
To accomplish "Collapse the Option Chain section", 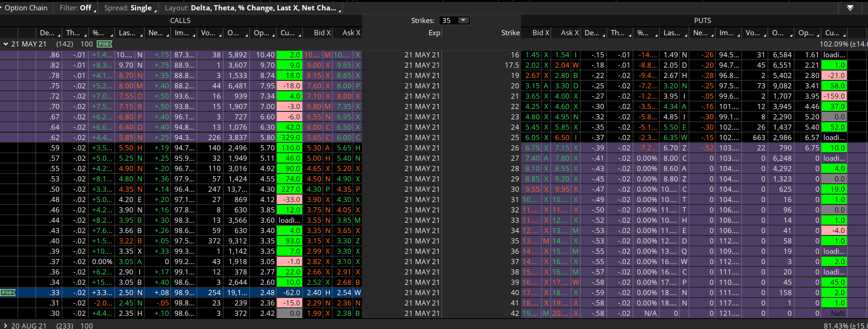I will tap(26, 8).
